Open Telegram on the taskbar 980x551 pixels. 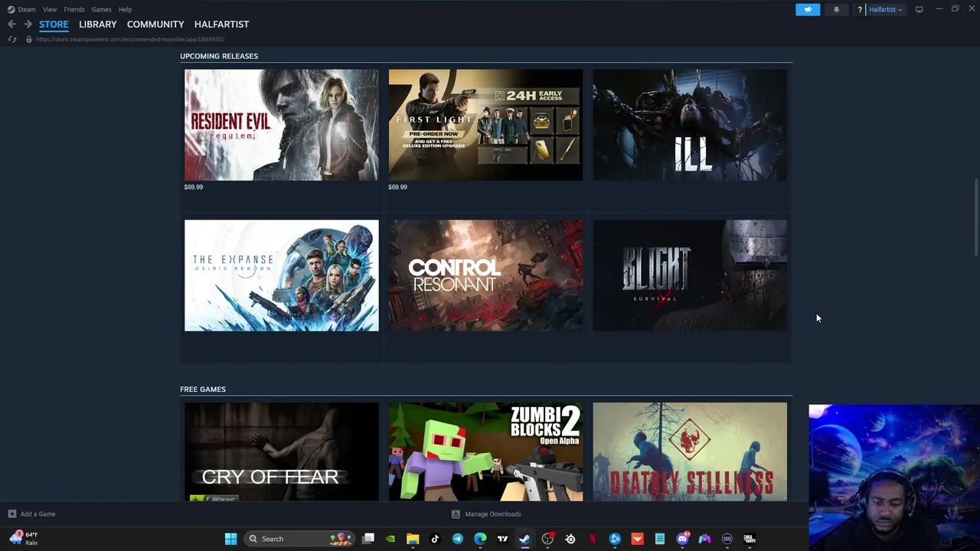(x=458, y=539)
